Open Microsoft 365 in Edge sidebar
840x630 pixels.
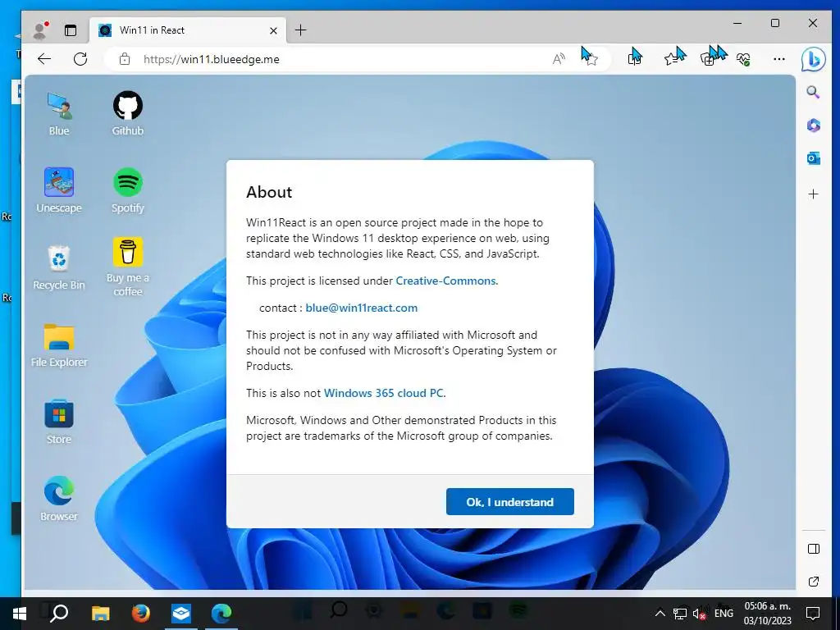pyautogui.click(x=813, y=126)
